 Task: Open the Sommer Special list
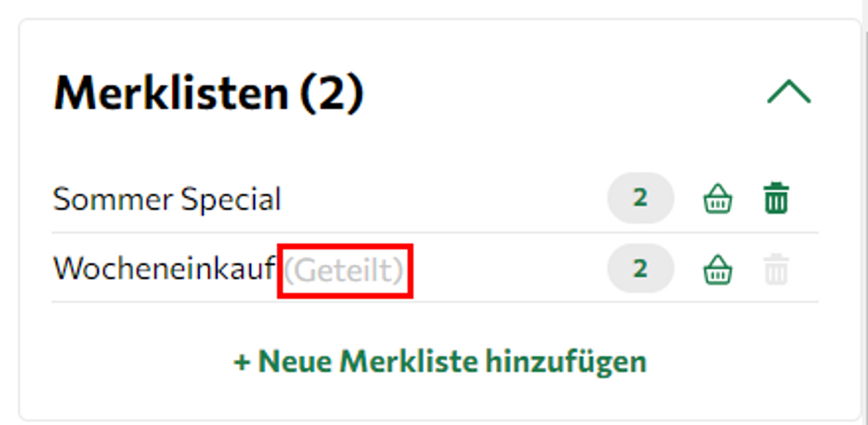[167, 199]
